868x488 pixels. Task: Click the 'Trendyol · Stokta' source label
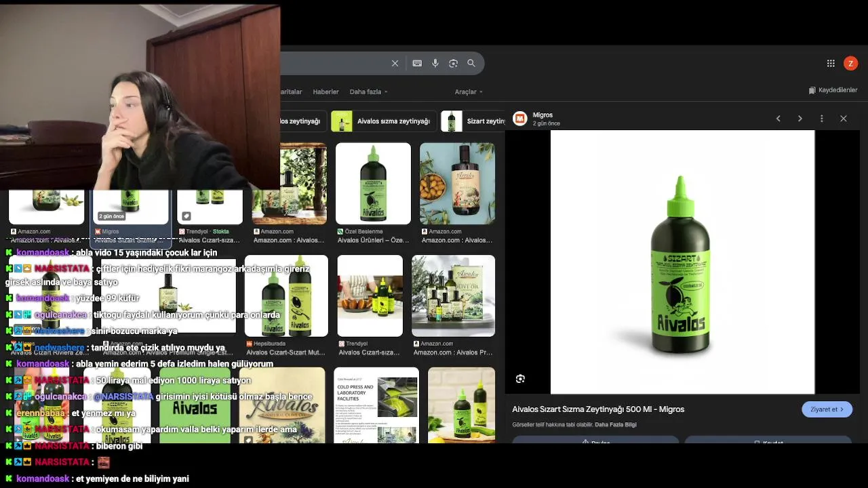tap(208, 231)
